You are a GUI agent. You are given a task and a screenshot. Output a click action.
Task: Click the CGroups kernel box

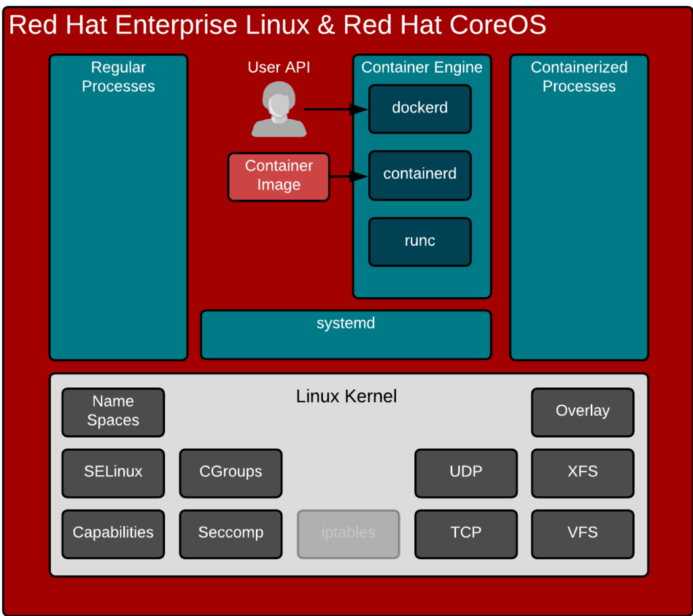click(231, 473)
